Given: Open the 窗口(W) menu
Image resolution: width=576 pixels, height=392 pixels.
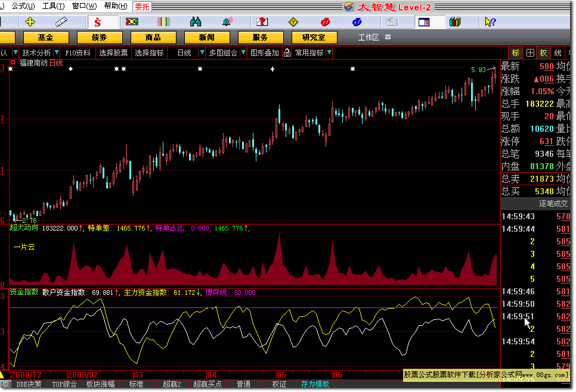Looking at the screenshot, I should [x=85, y=6].
